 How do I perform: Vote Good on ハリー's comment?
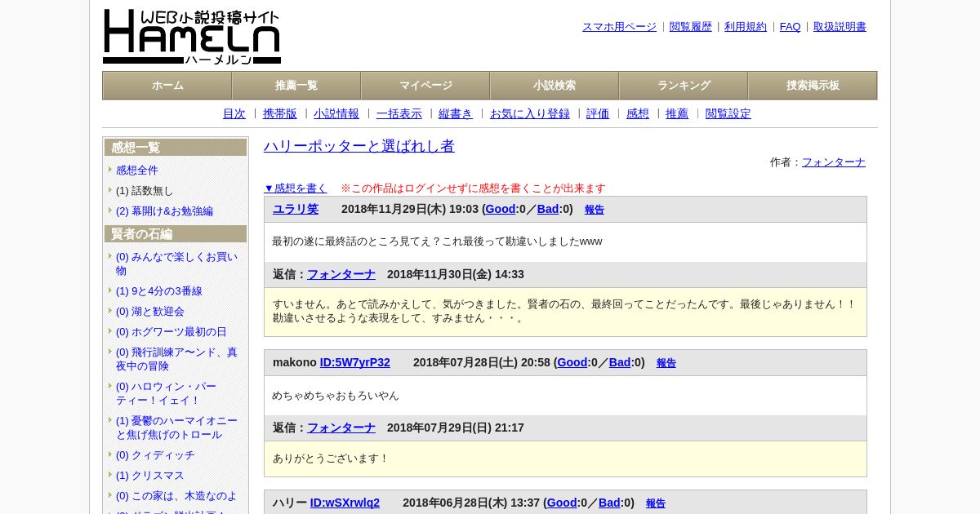coord(562,503)
